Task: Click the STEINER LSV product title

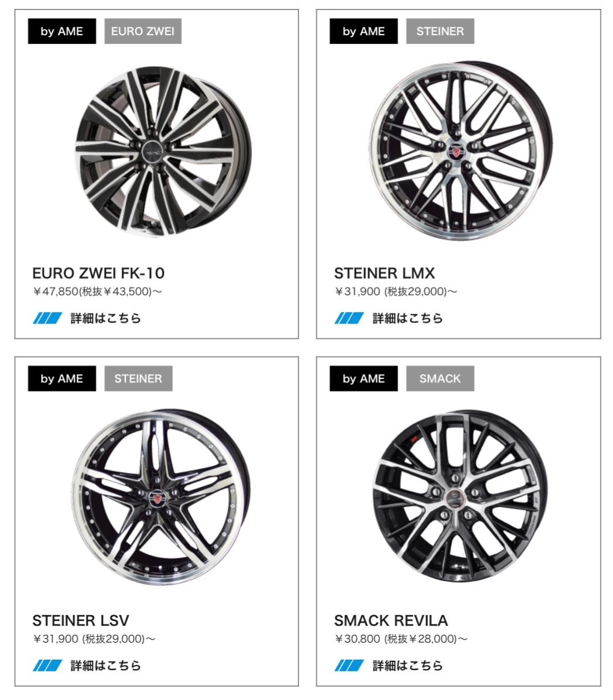Action: pyautogui.click(x=81, y=620)
